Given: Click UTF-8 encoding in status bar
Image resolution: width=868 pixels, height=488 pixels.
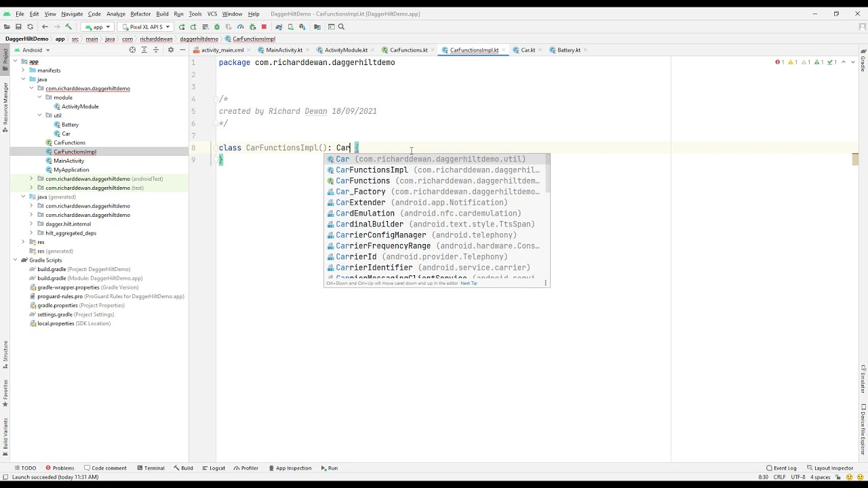Looking at the screenshot, I should pyautogui.click(x=797, y=477).
